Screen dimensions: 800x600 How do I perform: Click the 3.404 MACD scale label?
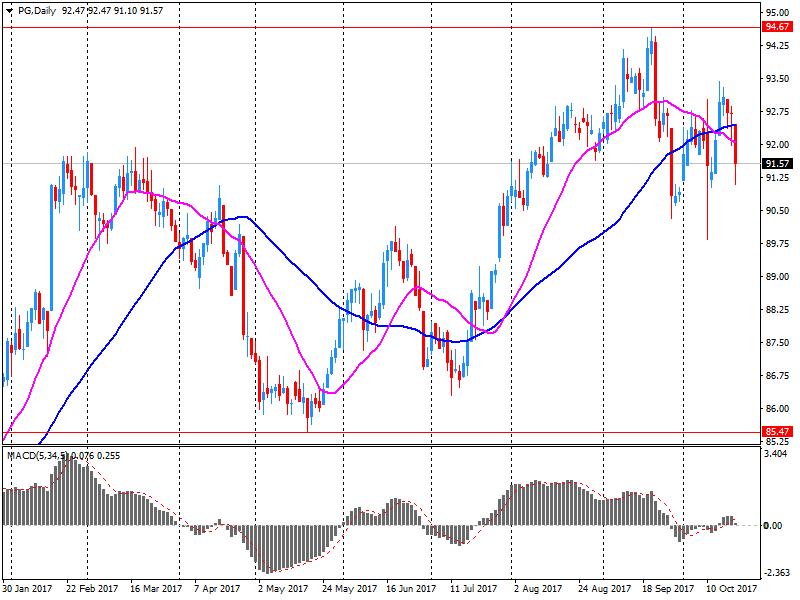(776, 454)
